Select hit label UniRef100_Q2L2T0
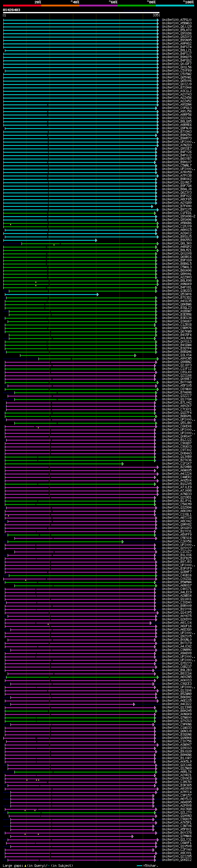Screen dimensions: 197x868 tap(177, 812)
